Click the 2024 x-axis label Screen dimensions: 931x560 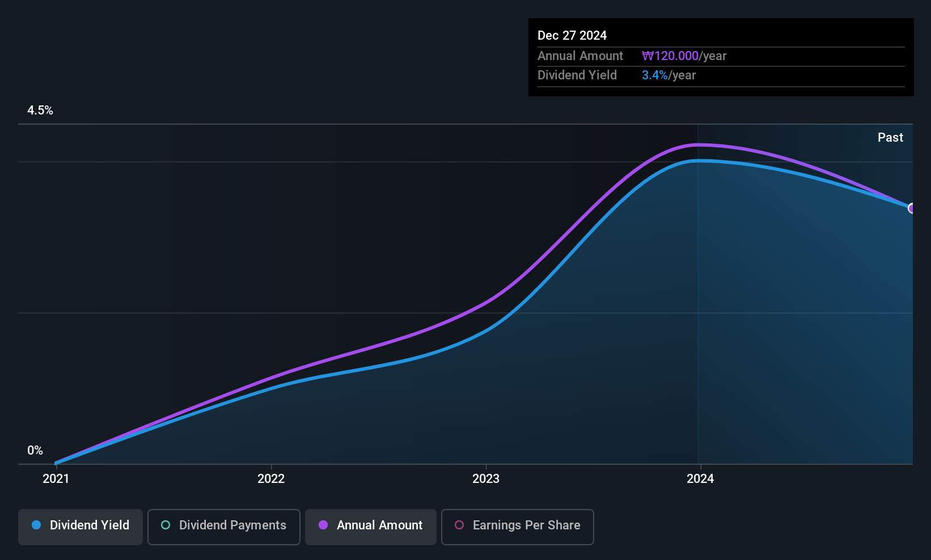pyautogui.click(x=700, y=478)
